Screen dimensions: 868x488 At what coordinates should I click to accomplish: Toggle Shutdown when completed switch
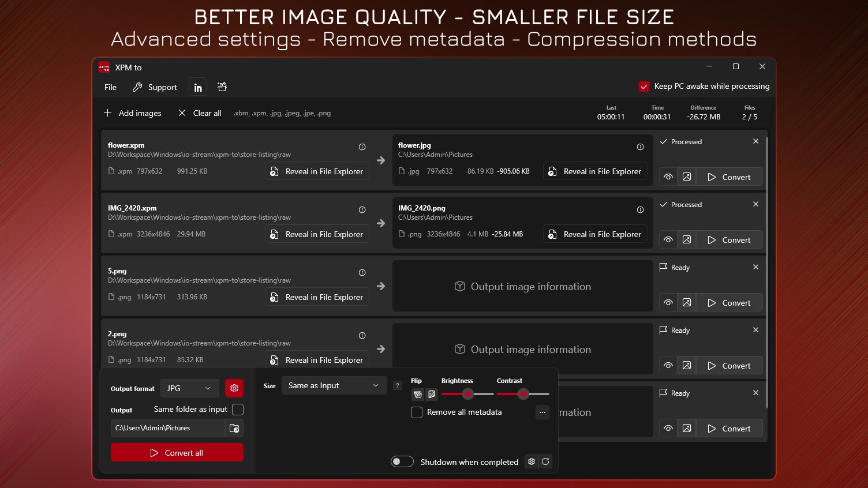tap(402, 461)
